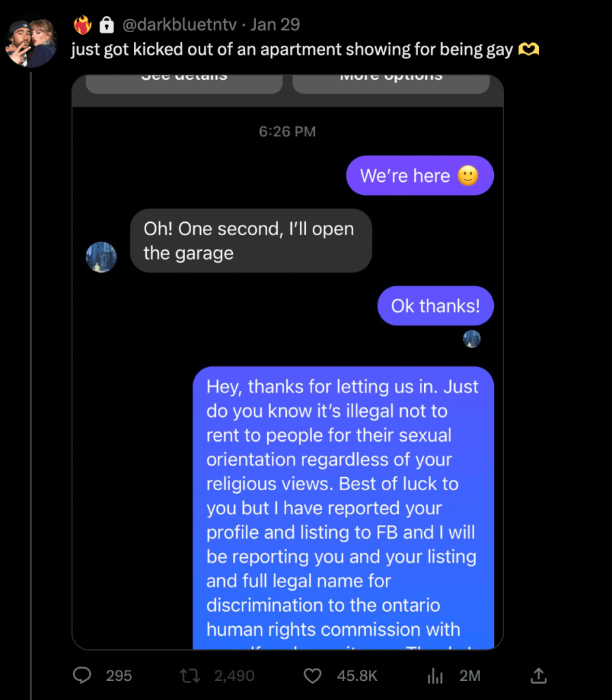This screenshot has width=612, height=700.
Task: Open the Jan 29 timestamp link
Action: point(275,25)
